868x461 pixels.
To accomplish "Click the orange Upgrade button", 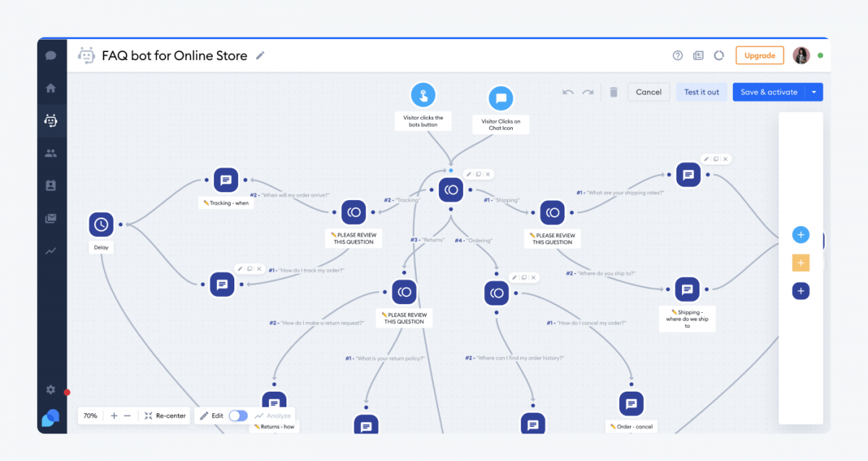I will pyautogui.click(x=759, y=55).
